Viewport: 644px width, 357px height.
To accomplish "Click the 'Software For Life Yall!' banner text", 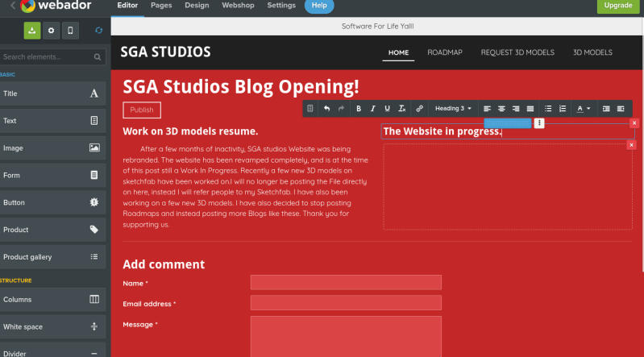I will [x=377, y=27].
